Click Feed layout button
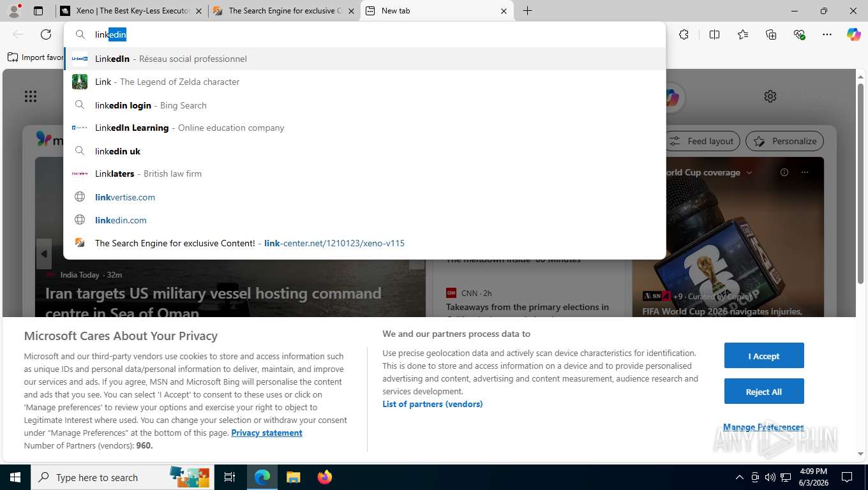868x490 pixels. pos(702,141)
